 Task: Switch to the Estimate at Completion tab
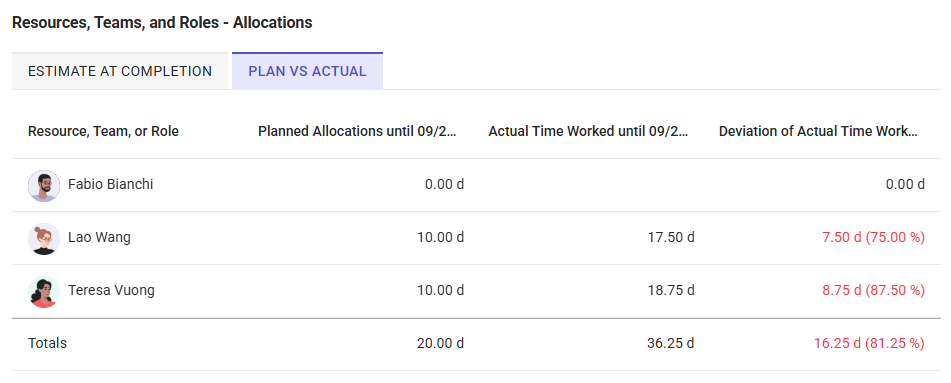[120, 71]
